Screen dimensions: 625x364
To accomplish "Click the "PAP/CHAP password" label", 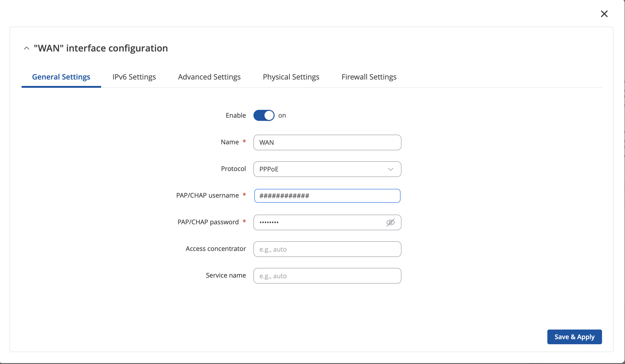I will click(208, 222).
